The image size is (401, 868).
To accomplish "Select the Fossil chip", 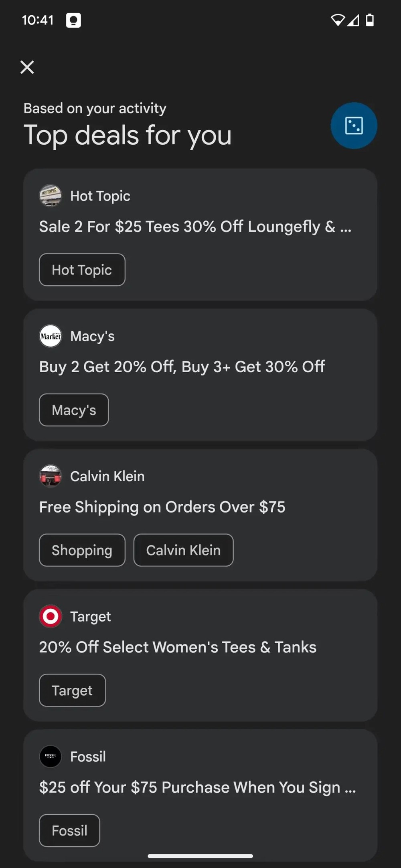I will coord(69,831).
